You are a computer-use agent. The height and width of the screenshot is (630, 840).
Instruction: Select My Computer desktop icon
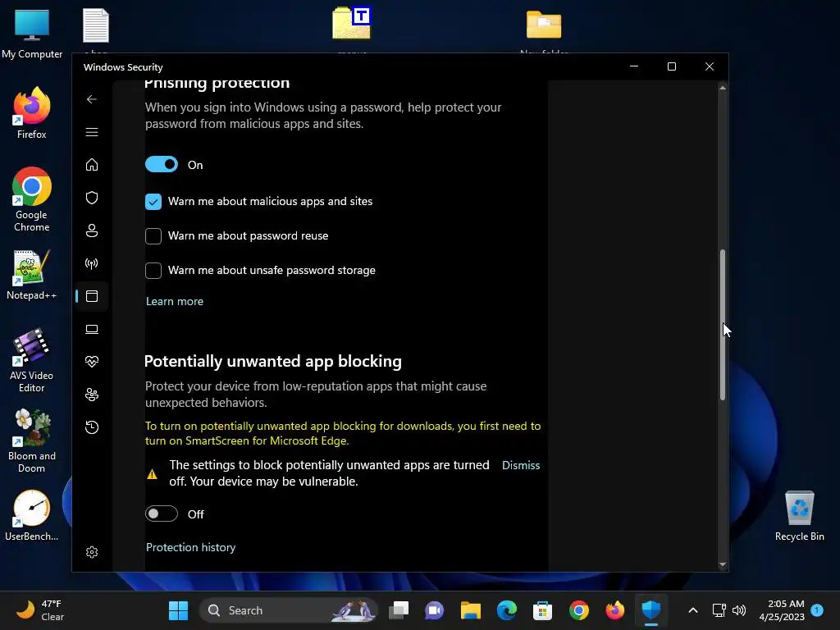(x=32, y=34)
